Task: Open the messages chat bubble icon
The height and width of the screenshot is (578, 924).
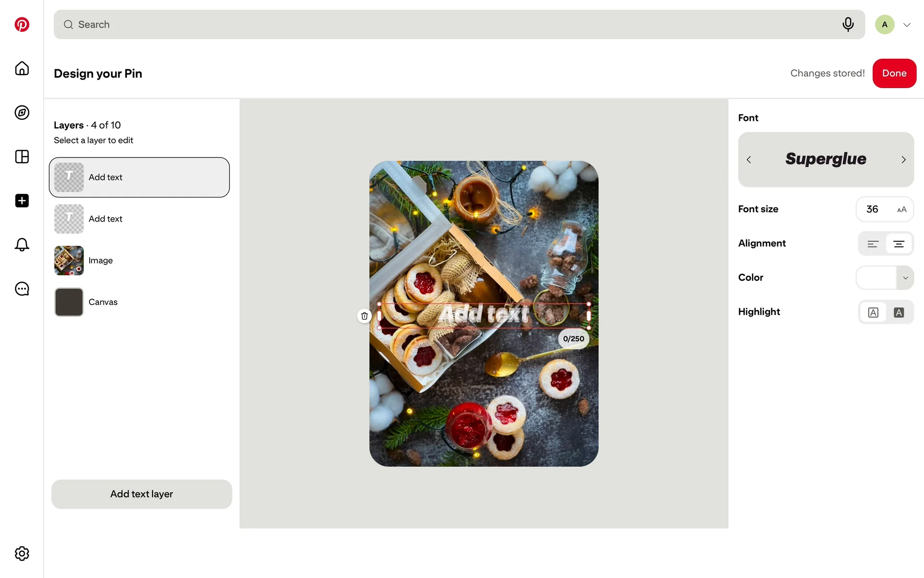Action: click(22, 289)
